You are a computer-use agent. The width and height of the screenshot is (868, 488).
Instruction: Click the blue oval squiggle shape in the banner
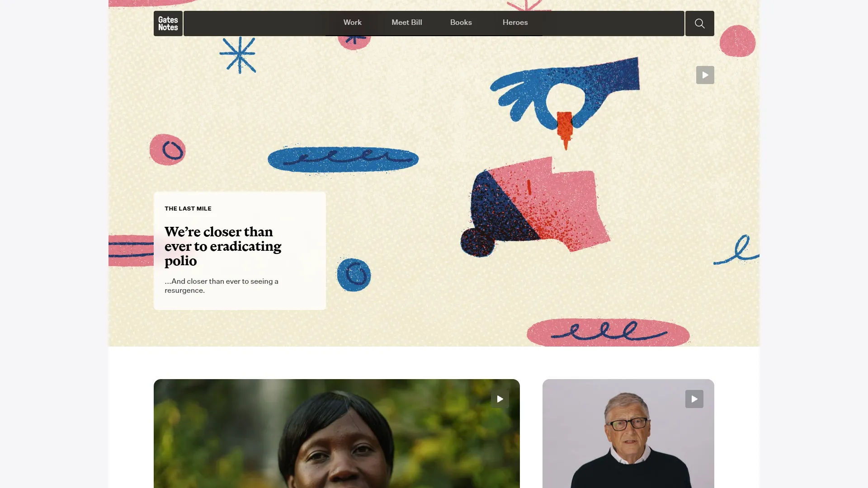343,159
